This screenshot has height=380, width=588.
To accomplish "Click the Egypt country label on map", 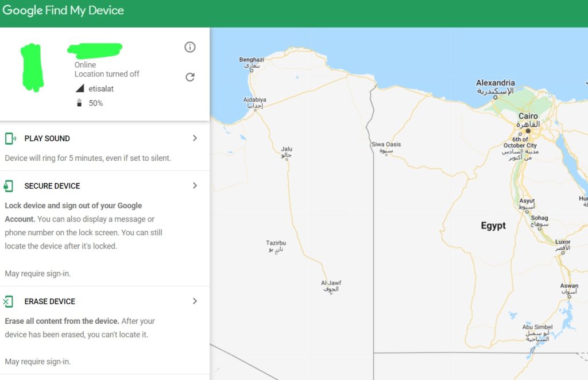I will pyautogui.click(x=493, y=226).
